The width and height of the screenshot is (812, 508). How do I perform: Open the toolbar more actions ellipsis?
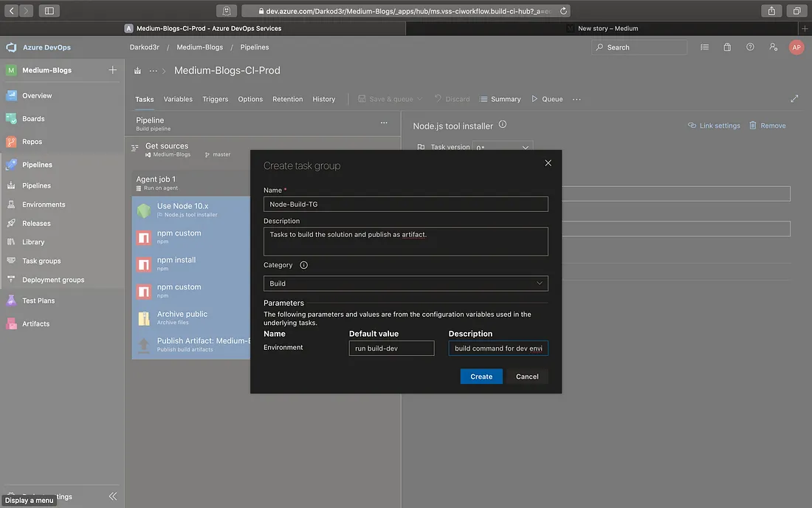point(577,99)
